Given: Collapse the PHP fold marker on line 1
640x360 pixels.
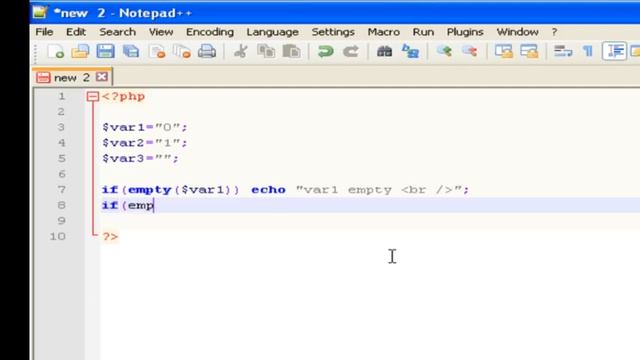Looking at the screenshot, I should point(93,97).
